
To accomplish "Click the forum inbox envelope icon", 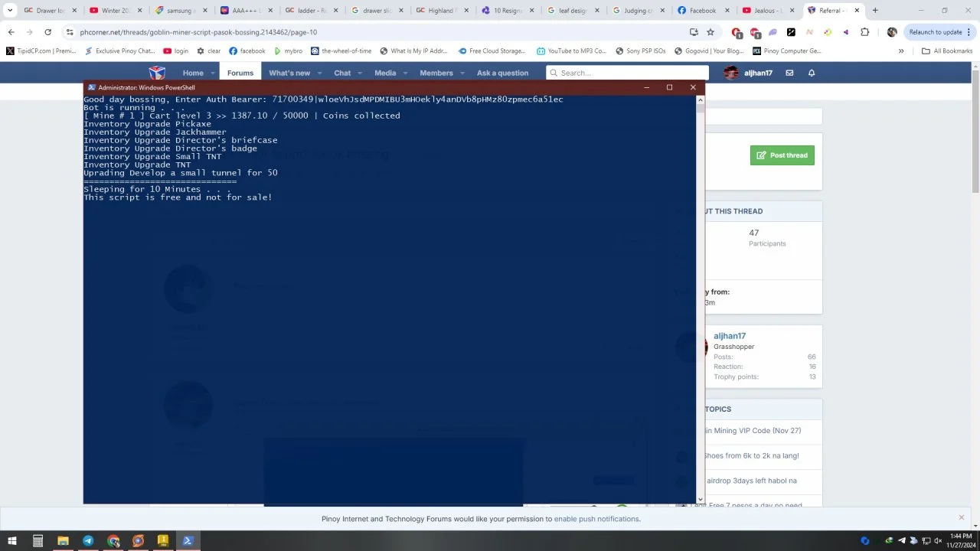I will tap(789, 73).
